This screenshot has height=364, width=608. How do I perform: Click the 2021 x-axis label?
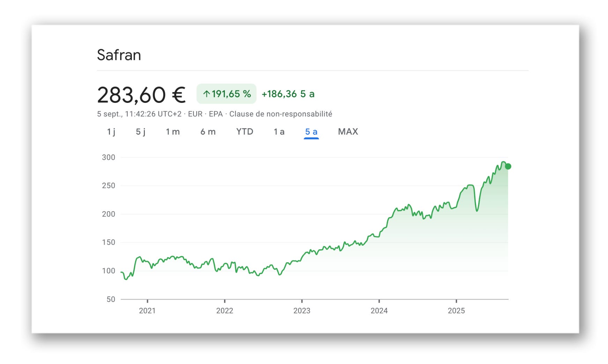147,311
